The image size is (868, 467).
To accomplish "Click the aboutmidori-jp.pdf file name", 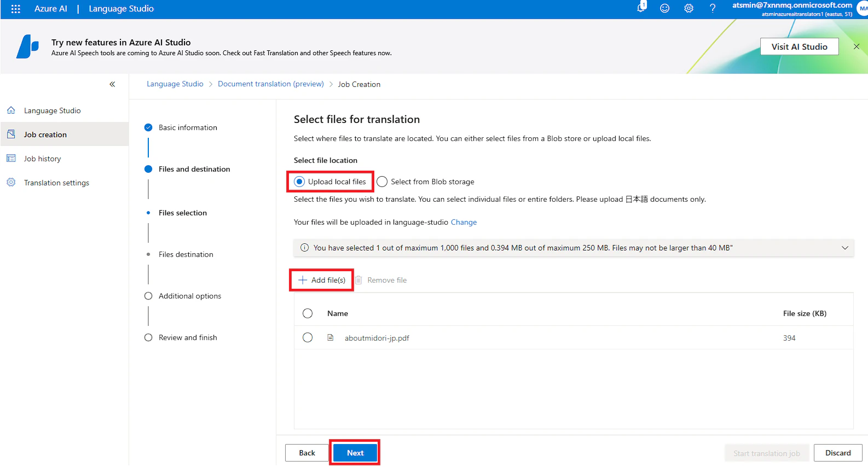I will click(x=377, y=338).
